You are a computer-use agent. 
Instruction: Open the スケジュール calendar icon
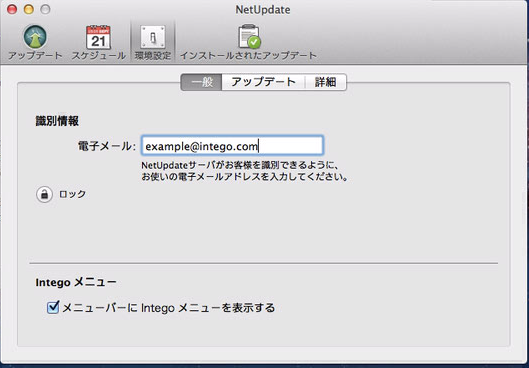click(98, 37)
